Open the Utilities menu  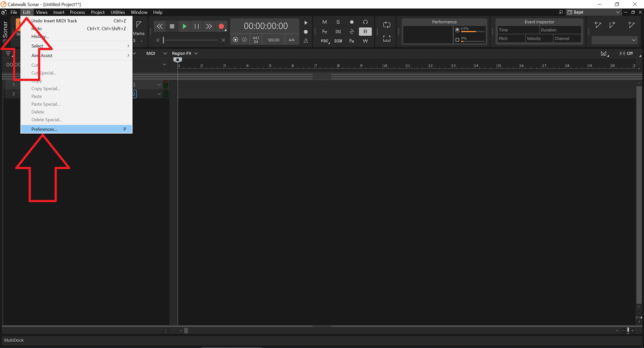(x=118, y=12)
